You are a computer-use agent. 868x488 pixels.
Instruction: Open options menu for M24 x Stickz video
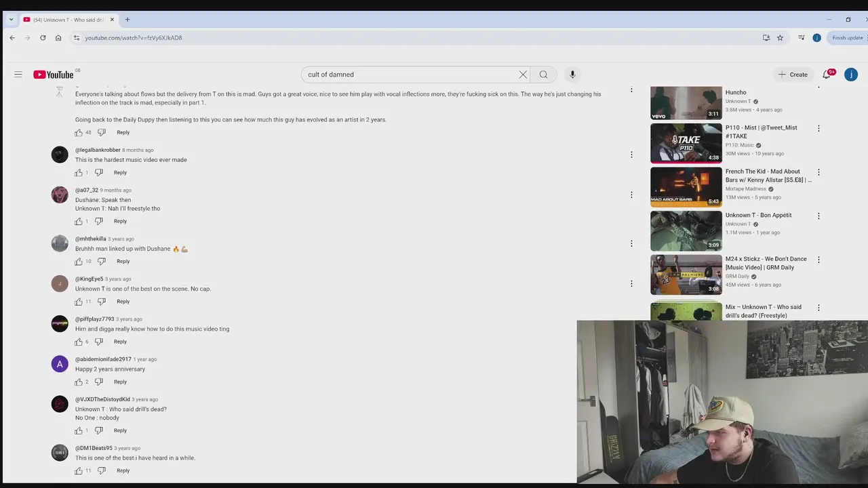click(x=818, y=260)
